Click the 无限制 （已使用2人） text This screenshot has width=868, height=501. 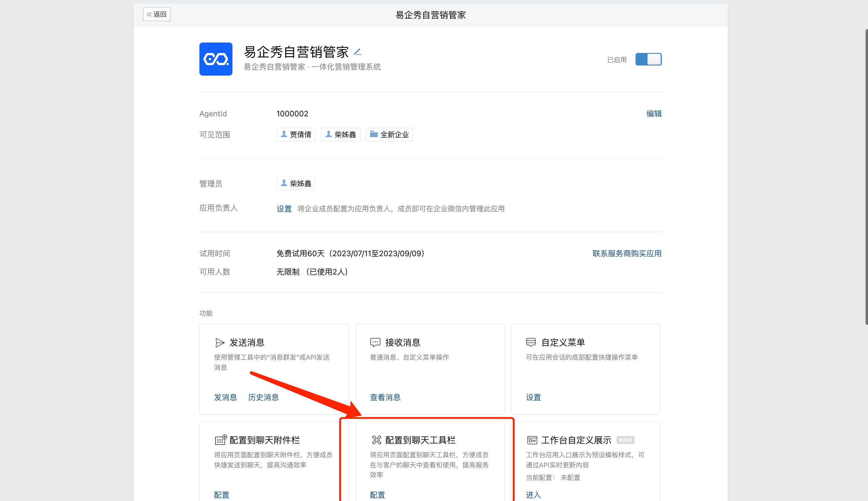[312, 272]
